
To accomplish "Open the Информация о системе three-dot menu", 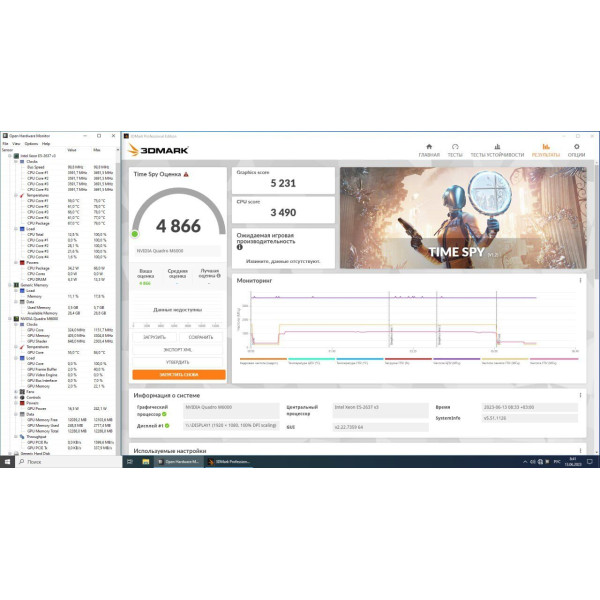I will point(580,395).
